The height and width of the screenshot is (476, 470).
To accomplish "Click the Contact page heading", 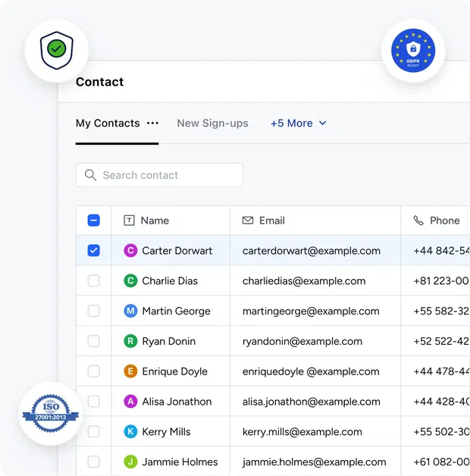I will tap(99, 82).
